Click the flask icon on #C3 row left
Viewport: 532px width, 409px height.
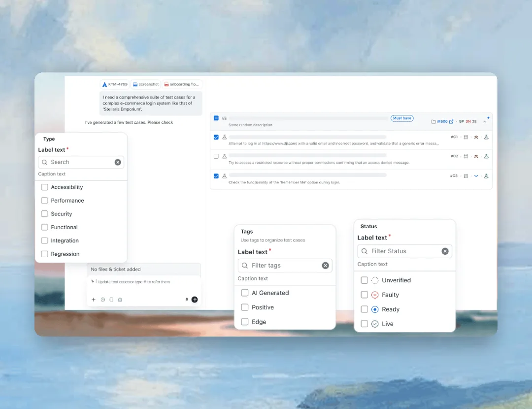tap(224, 176)
